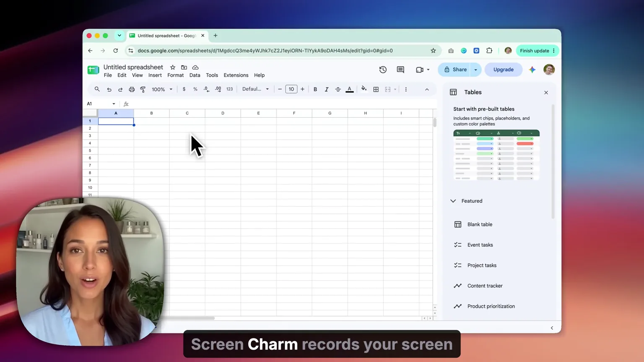Click the print icon
Image resolution: width=644 pixels, height=362 pixels.
[132, 89]
